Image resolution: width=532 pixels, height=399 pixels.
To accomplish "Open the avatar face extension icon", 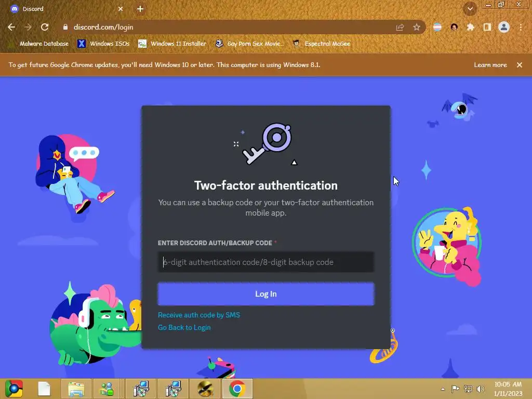I will (454, 27).
